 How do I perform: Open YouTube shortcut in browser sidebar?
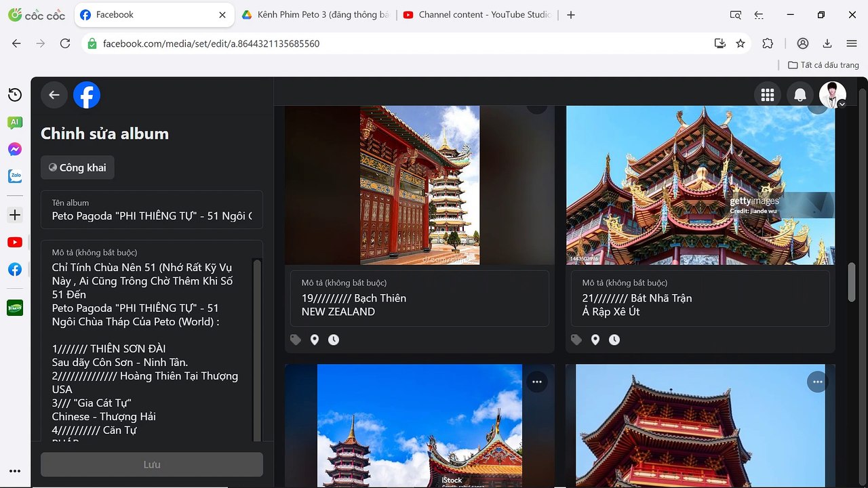[15, 242]
